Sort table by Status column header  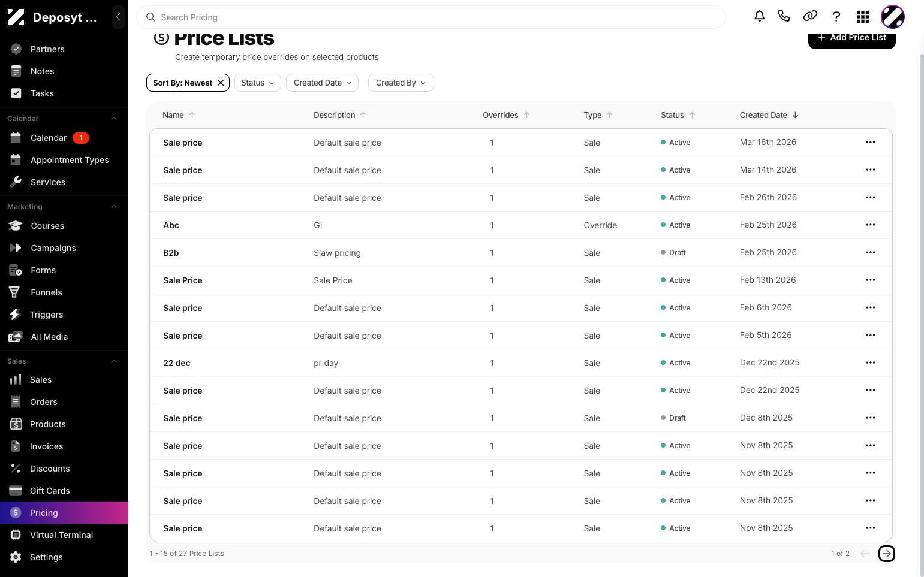click(x=678, y=115)
